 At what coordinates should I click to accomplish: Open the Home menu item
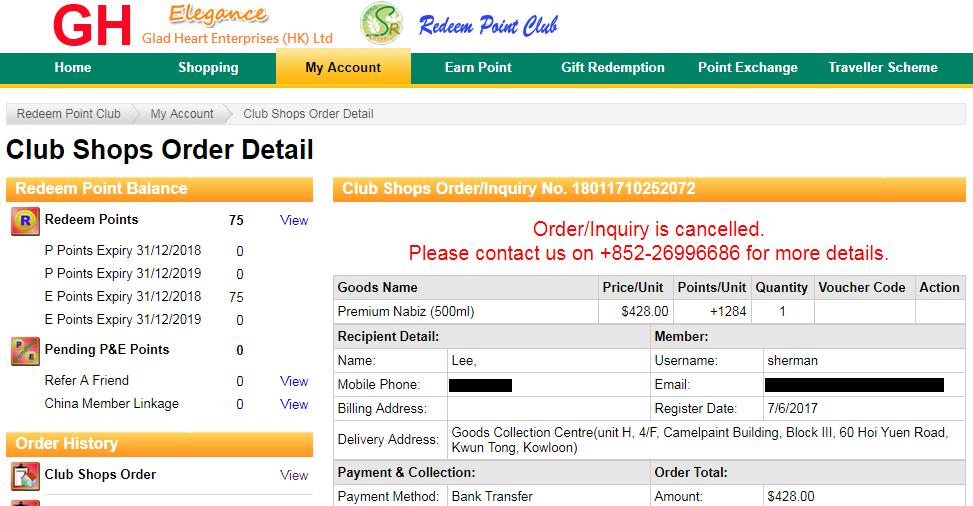[x=73, y=68]
